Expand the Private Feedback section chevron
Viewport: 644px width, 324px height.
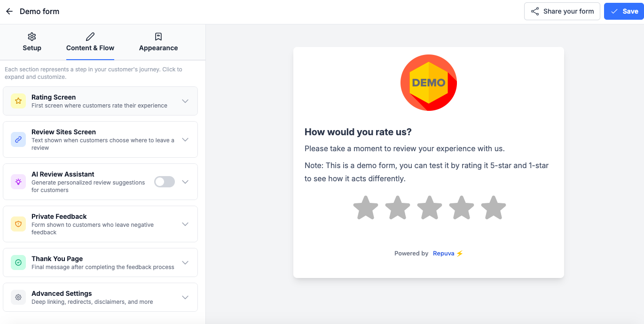click(185, 224)
